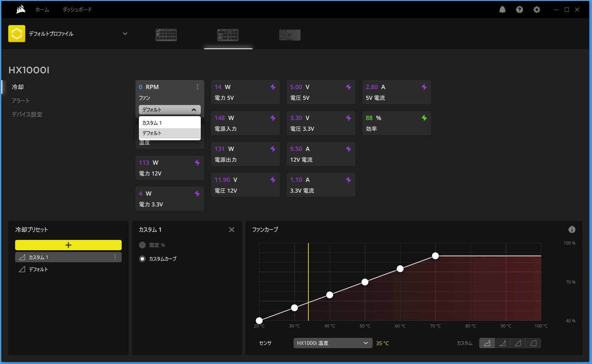
Task: Click the 131 W 電源出力 tile
Action: 245,154
